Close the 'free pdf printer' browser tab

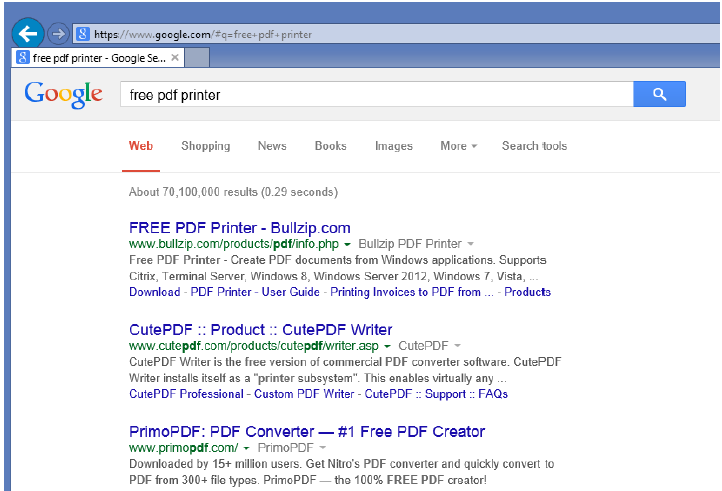[x=175, y=58]
